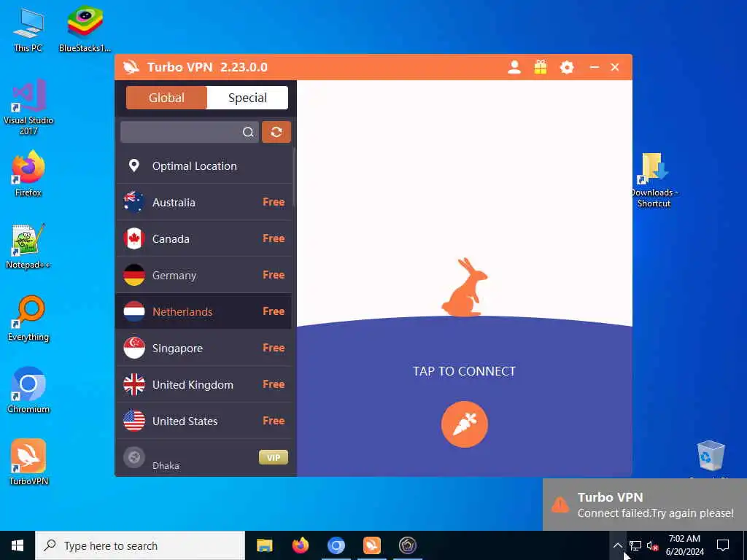
Task: Click the Singapore flag icon
Action: pyautogui.click(x=134, y=348)
